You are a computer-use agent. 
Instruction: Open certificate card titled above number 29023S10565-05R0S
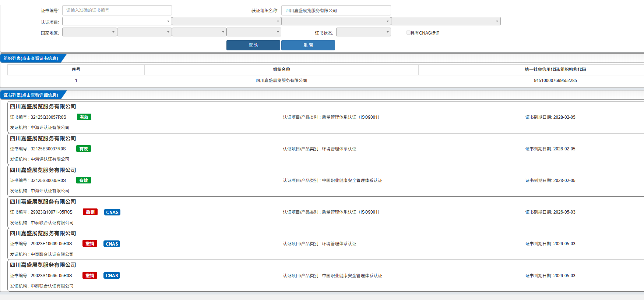[43, 265]
